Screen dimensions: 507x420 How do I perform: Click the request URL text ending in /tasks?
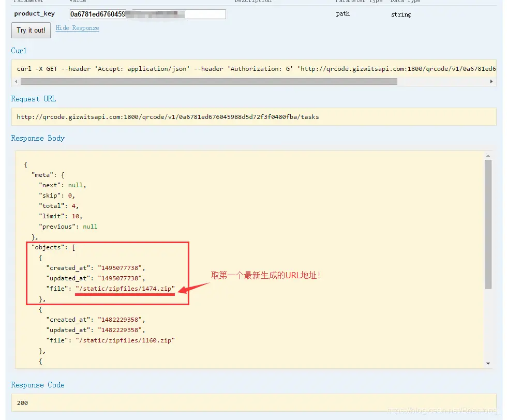coord(168,117)
